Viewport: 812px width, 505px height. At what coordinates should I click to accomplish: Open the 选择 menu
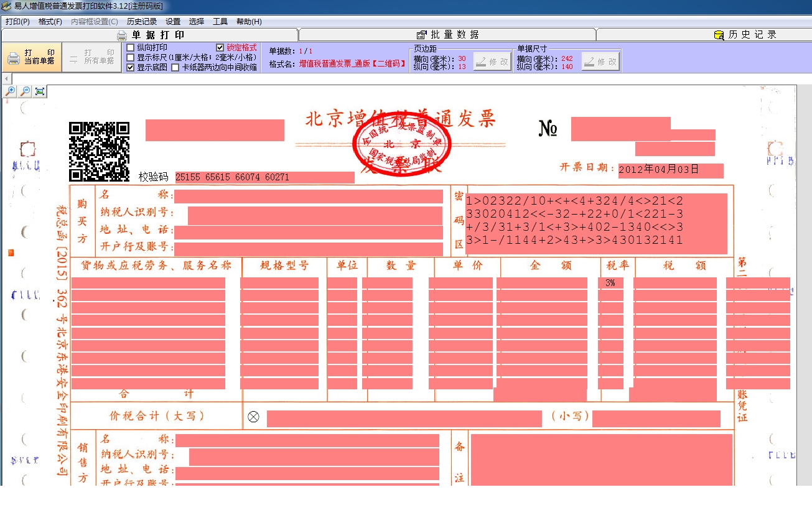pyautogui.click(x=197, y=21)
